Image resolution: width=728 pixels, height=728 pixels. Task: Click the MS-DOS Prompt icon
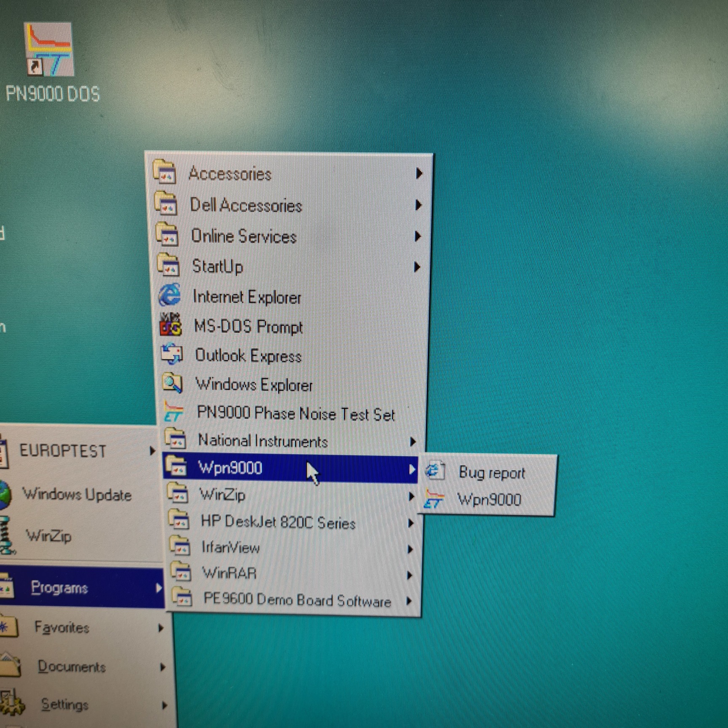click(171, 325)
